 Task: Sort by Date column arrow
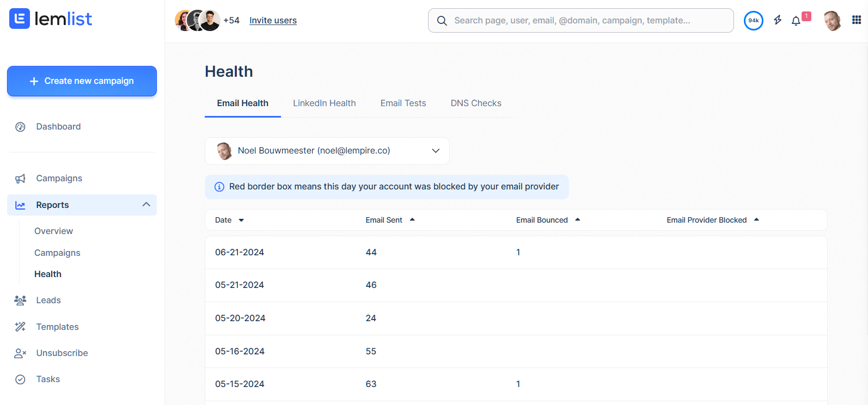coord(241,220)
